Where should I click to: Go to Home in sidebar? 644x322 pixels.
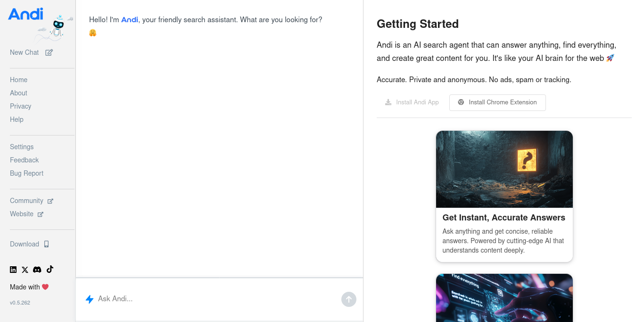[x=19, y=80]
